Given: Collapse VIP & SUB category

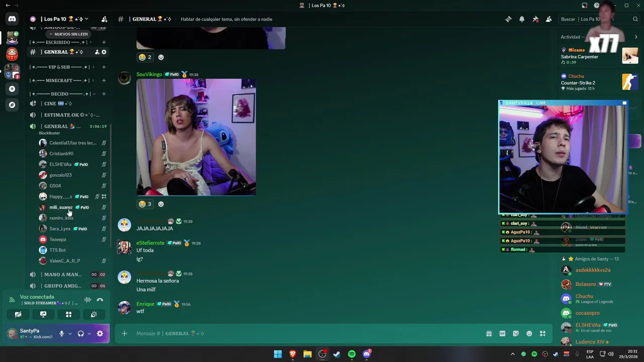Looking at the screenshot, I should point(61,67).
